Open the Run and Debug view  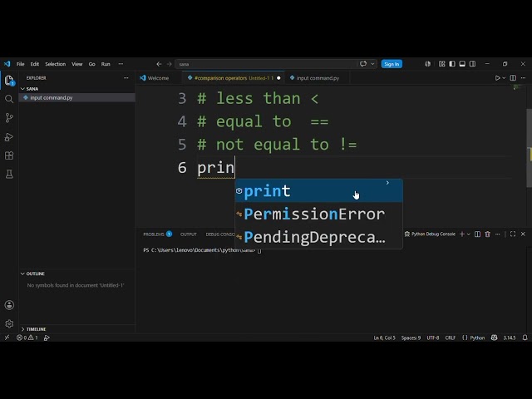(x=9, y=136)
